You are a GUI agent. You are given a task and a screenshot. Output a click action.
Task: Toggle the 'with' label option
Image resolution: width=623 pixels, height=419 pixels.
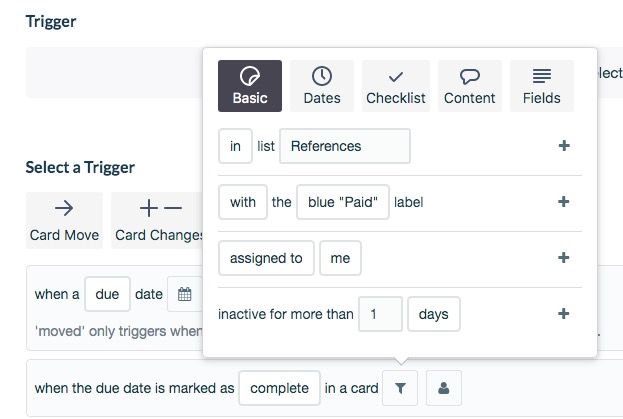click(x=243, y=202)
